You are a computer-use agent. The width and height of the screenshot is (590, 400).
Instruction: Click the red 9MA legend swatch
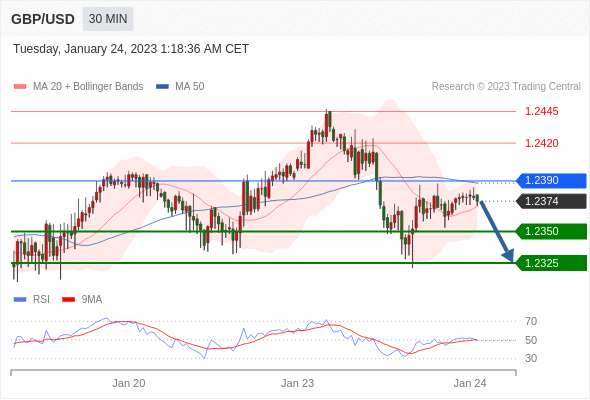(68, 300)
